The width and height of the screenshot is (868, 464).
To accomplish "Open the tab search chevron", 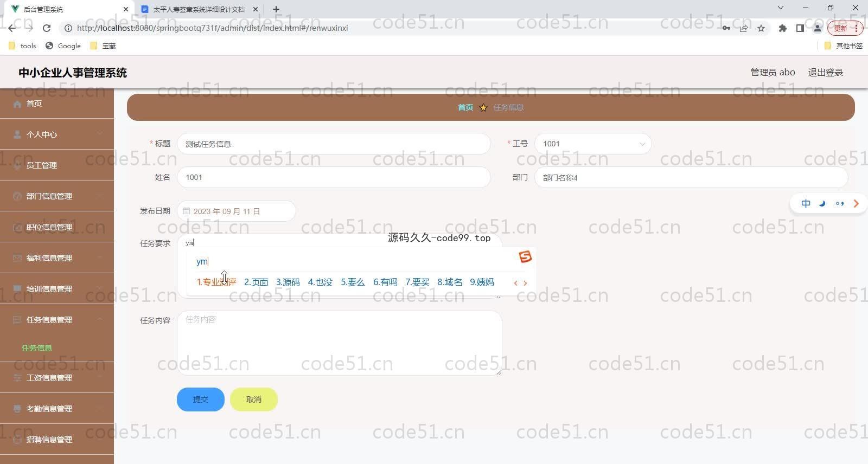I will [x=781, y=8].
